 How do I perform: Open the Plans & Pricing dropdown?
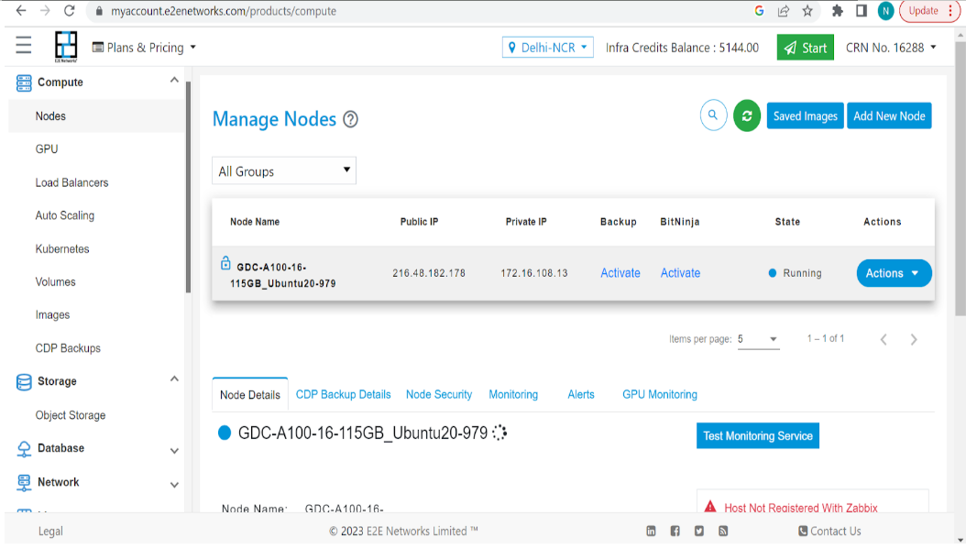pos(144,48)
